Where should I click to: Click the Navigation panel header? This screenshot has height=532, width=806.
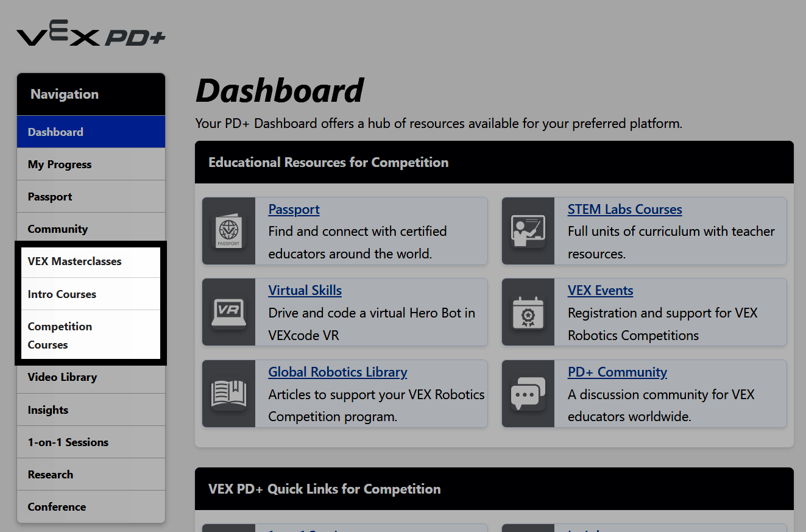(x=91, y=94)
